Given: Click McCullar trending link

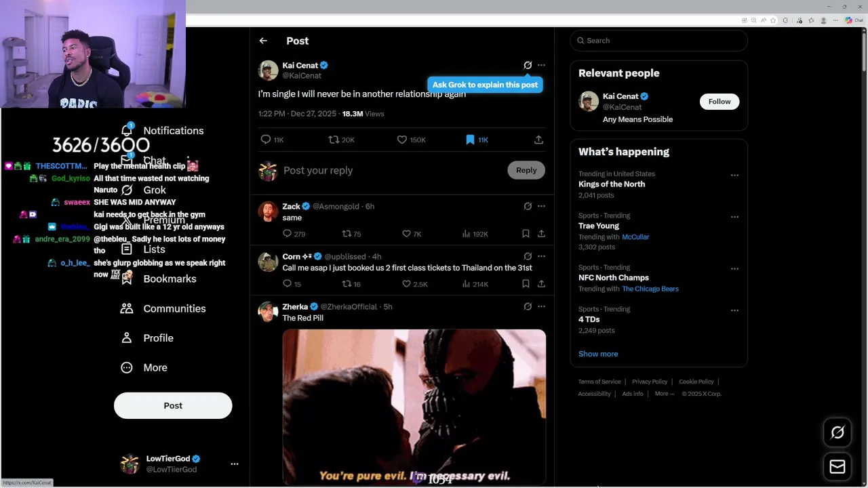Looking at the screenshot, I should (x=635, y=237).
